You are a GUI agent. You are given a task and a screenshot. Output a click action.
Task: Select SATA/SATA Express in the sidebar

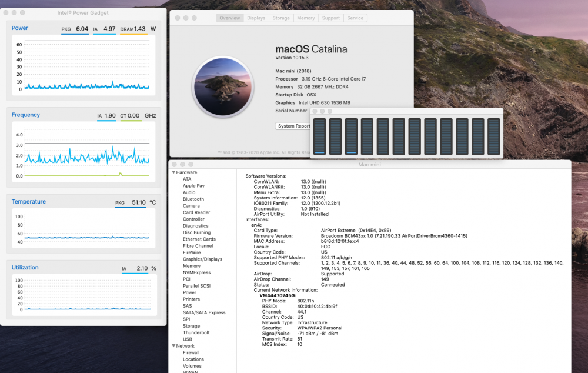tap(204, 312)
